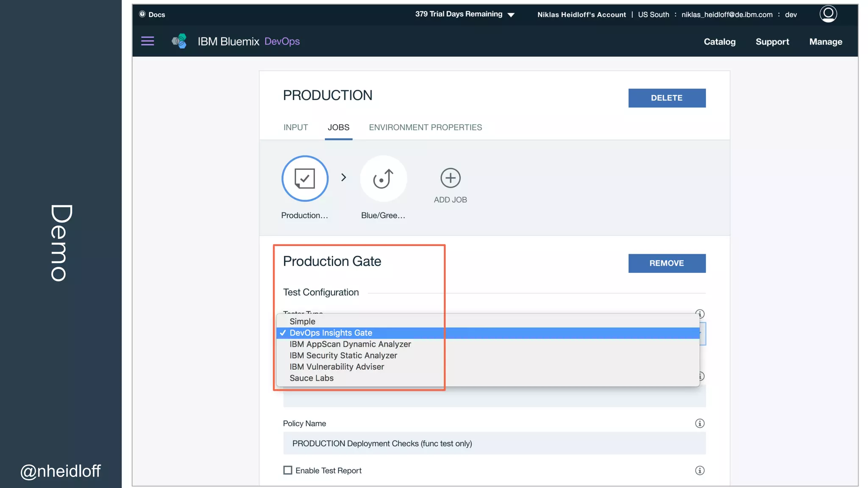Image resolution: width=868 pixels, height=488 pixels.
Task: Expand the Trial Days Remaining dropdown
Action: 511,15
